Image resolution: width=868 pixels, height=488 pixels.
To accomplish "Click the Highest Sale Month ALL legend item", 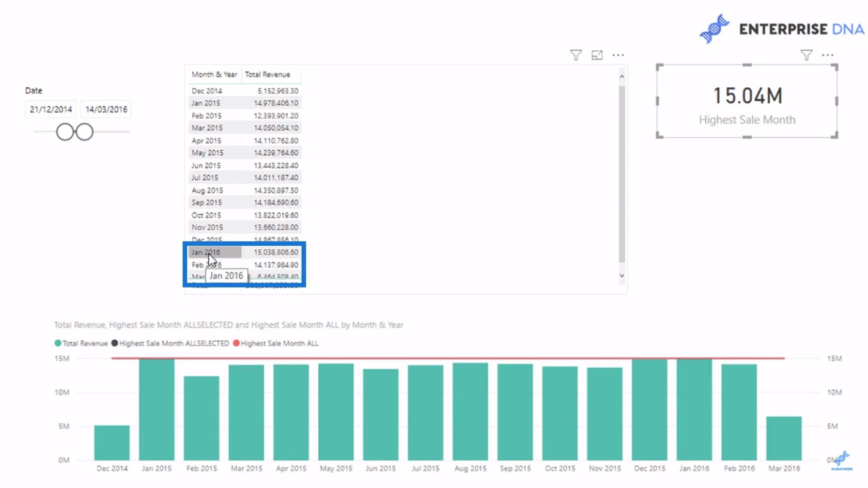I will tap(275, 343).
